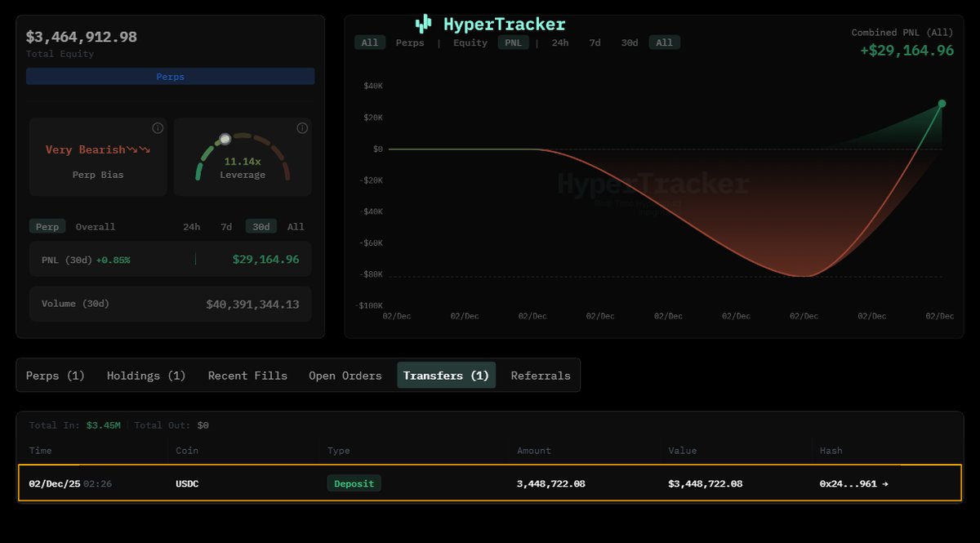Switch the chart to Equity view
Screen dimensions: 980x543
point(470,42)
